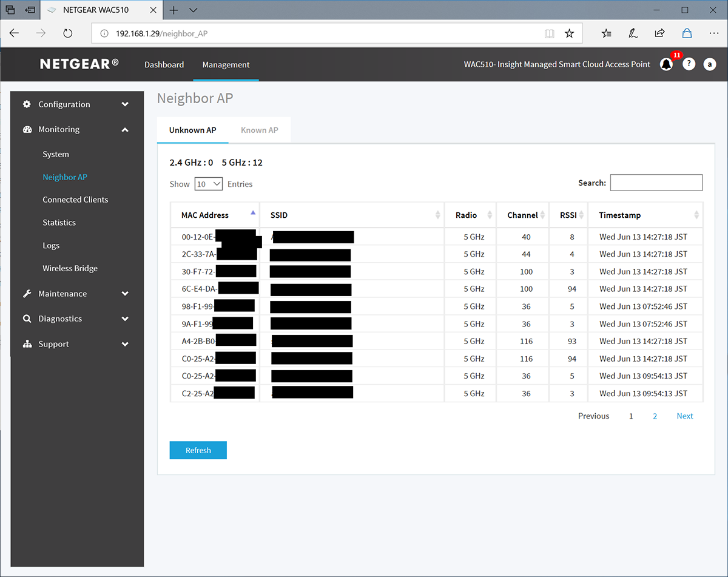
Task: Open the notifications bell icon
Action: (666, 64)
